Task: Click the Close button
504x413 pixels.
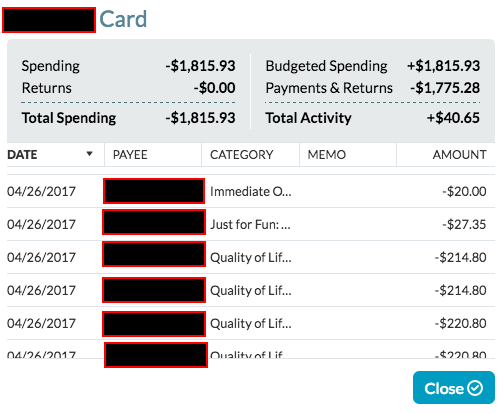Action: 454,388
